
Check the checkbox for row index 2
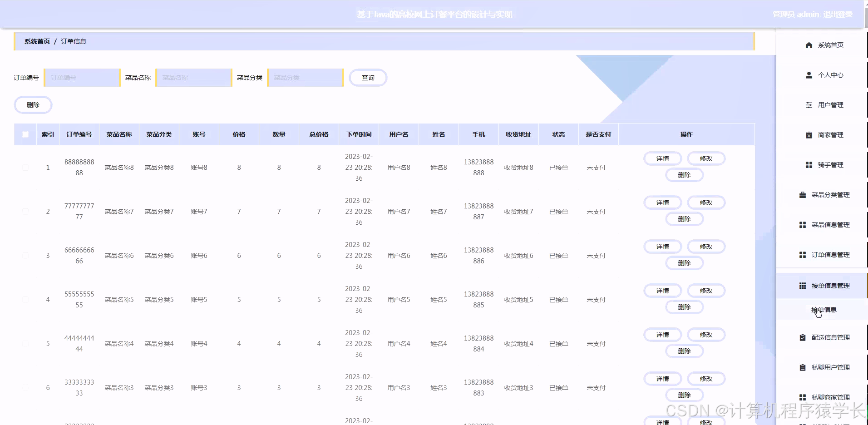(x=25, y=212)
